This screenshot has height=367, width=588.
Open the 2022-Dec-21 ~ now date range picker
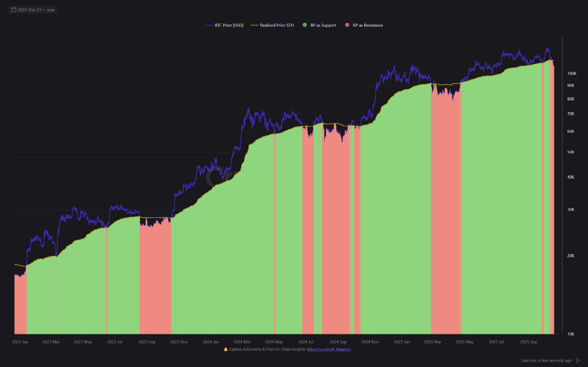point(35,10)
